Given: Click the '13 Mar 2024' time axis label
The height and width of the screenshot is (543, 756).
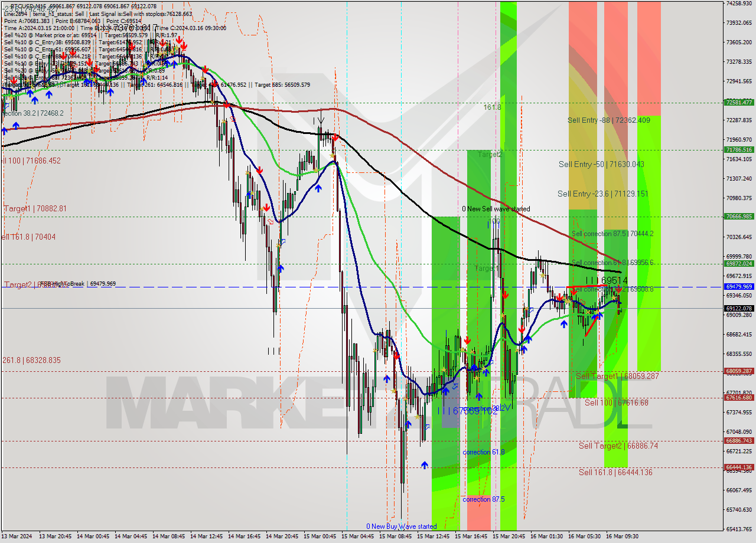Looking at the screenshot, I should click(18, 537).
